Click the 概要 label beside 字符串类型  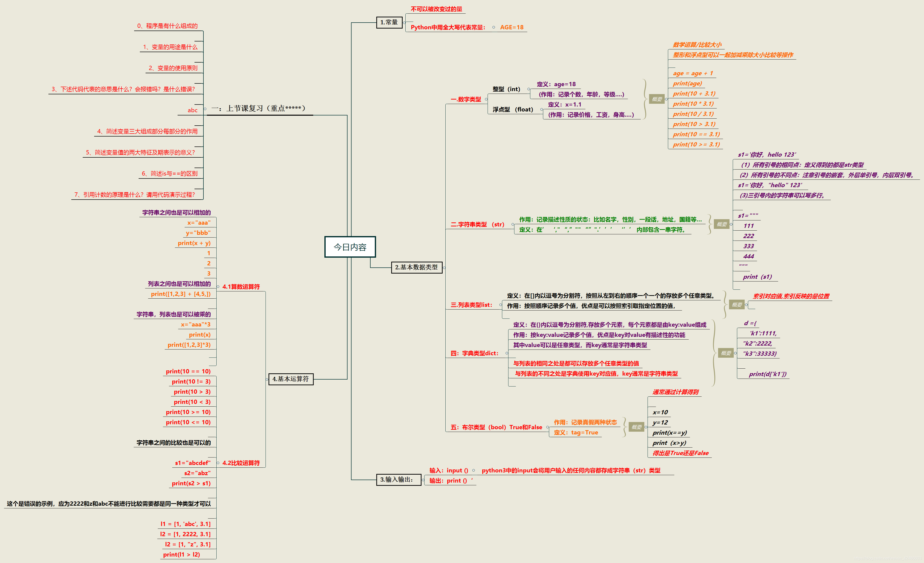point(722,224)
